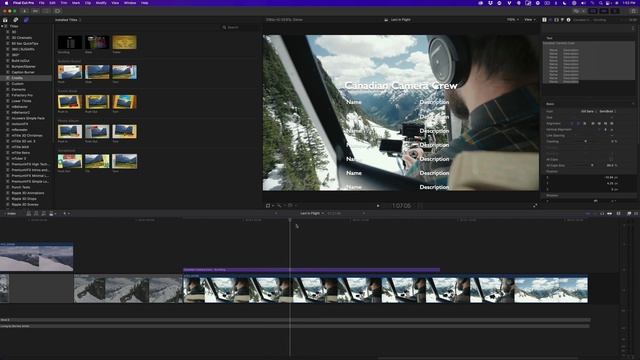Click the append clip edit button

(x=43, y=213)
